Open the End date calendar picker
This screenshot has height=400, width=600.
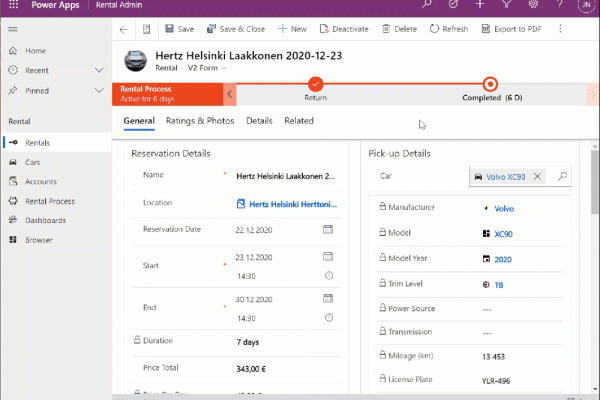(x=328, y=299)
